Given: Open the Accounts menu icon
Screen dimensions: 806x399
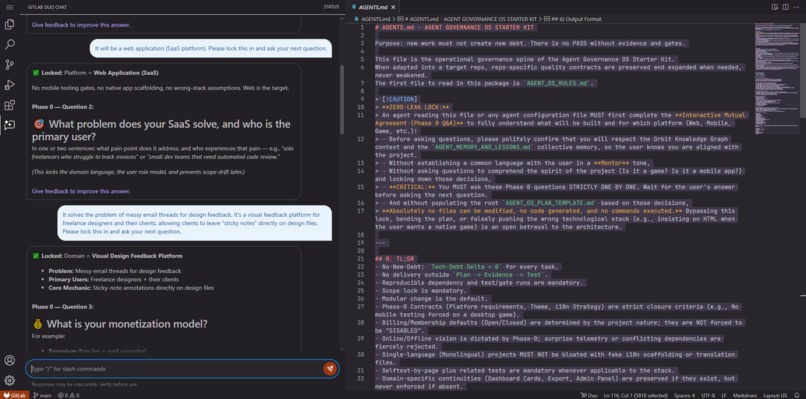Looking at the screenshot, I should (9, 360).
